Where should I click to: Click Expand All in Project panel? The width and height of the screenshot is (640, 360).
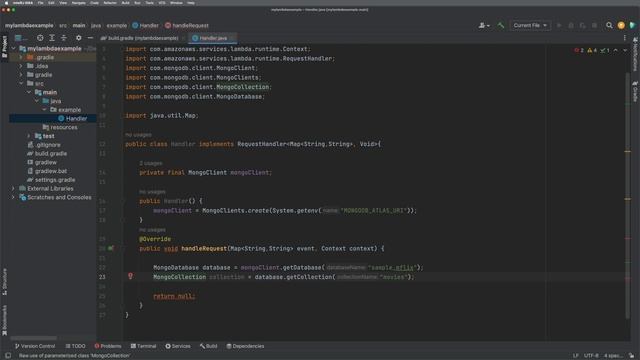(52, 38)
